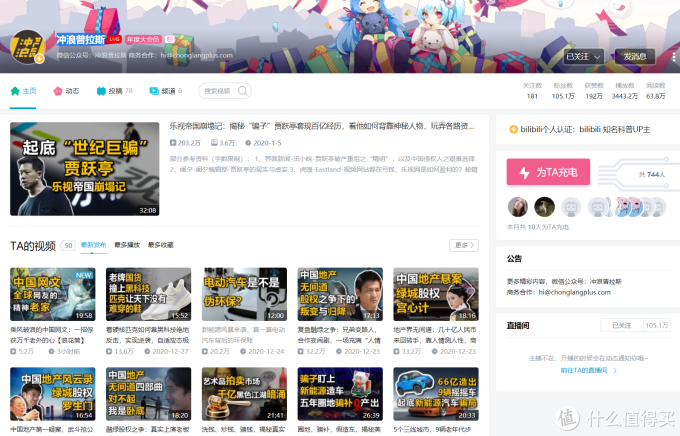Select the 最多收藏 sort tab
This screenshot has width=680, height=436.
(160, 245)
